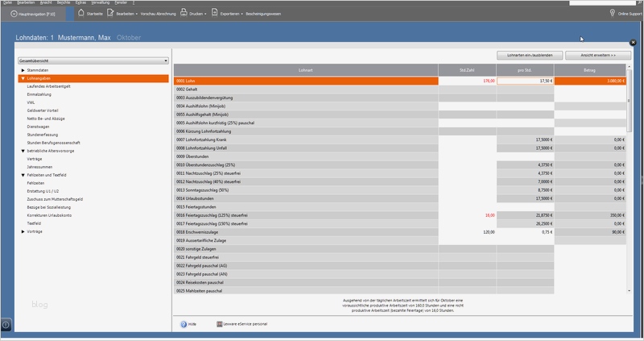Click the Lohnart column header
Viewport: 644px width, 341px height.
[306, 70]
